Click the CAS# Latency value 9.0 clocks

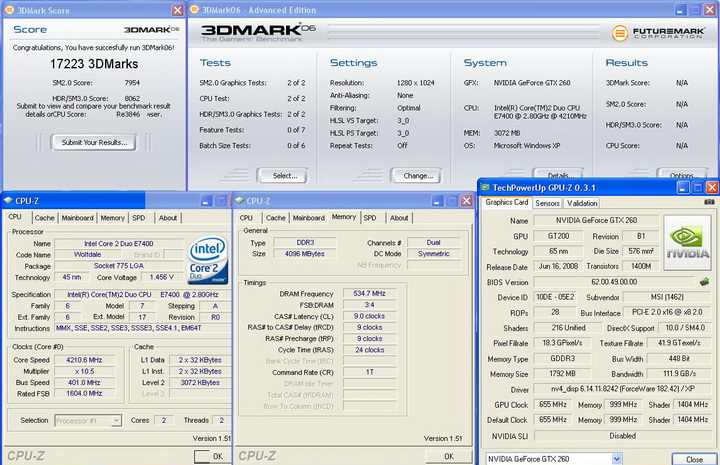click(369, 316)
